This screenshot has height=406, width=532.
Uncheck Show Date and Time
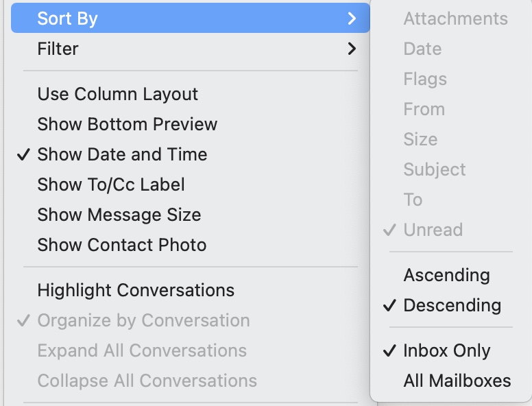point(122,154)
